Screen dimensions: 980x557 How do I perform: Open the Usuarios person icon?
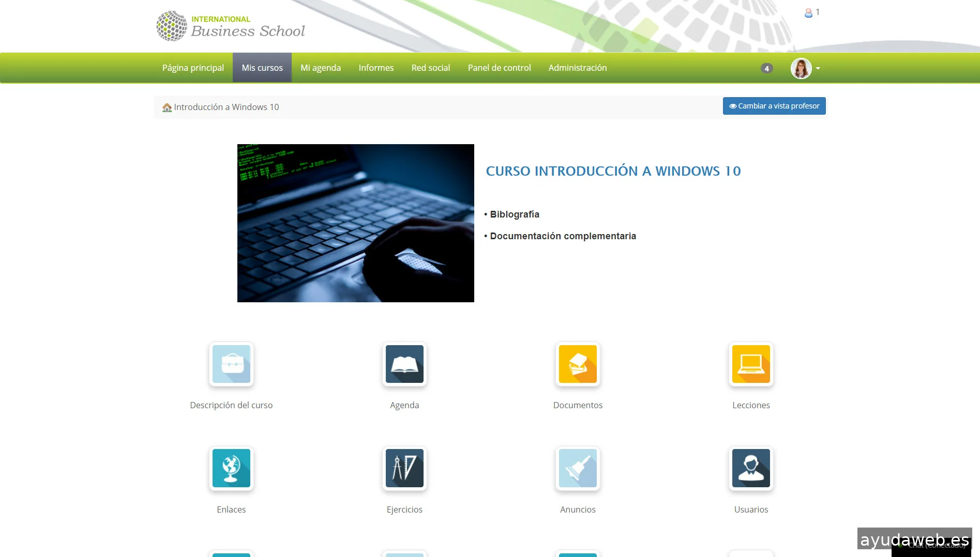coord(751,468)
